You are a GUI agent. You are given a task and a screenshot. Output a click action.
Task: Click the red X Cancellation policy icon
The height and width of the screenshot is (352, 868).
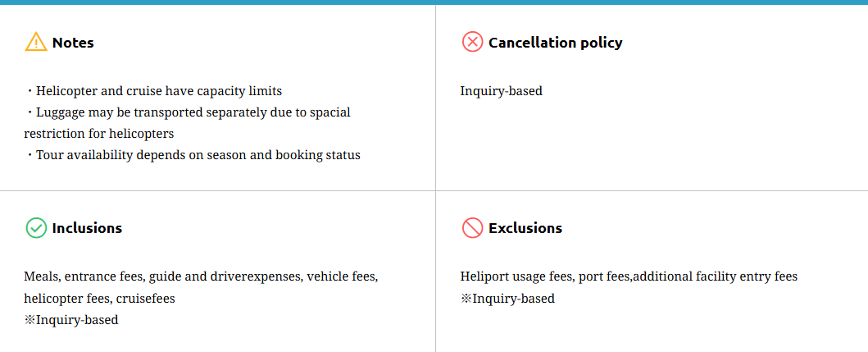[x=472, y=42]
